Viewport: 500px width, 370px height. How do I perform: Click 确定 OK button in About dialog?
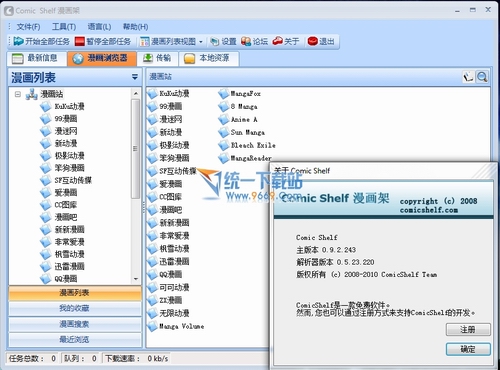(x=468, y=349)
